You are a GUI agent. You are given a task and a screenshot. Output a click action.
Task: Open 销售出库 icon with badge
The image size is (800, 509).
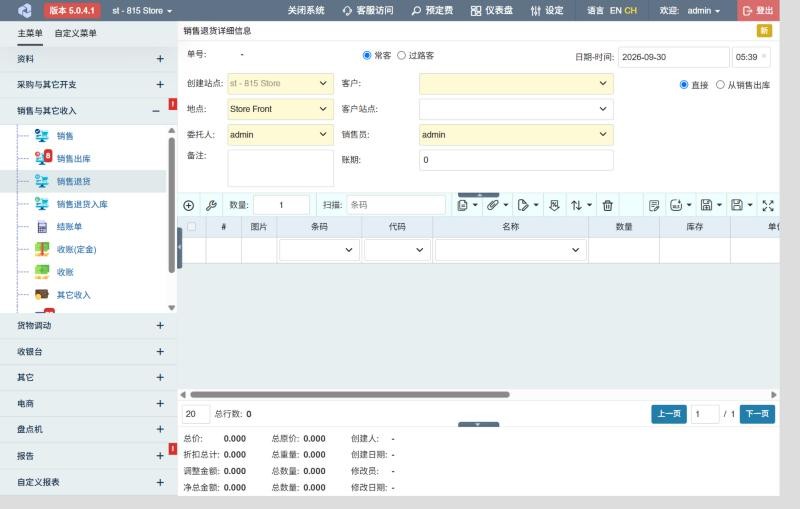pyautogui.click(x=43, y=158)
